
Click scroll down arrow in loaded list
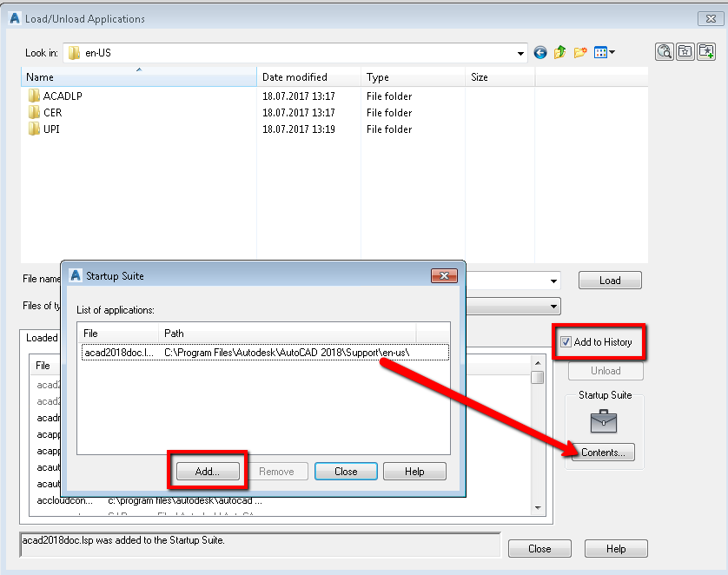point(537,508)
